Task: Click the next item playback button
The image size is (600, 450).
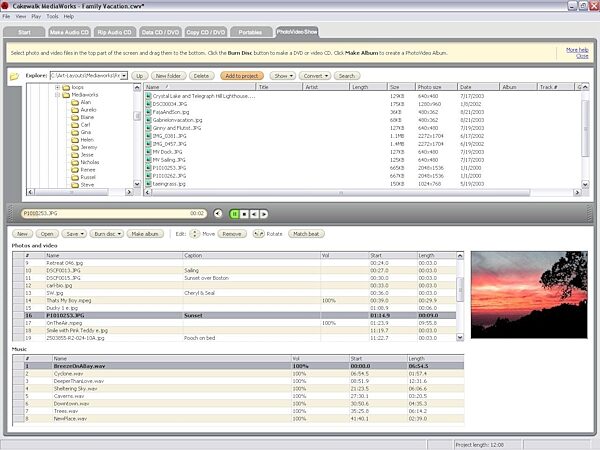Action: coord(264,214)
